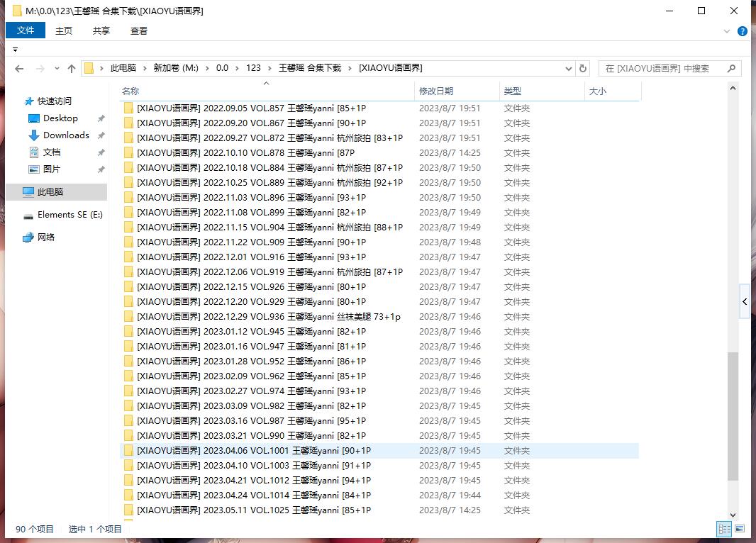Sort by 大小 column header
756x543 pixels.
pyautogui.click(x=613, y=91)
